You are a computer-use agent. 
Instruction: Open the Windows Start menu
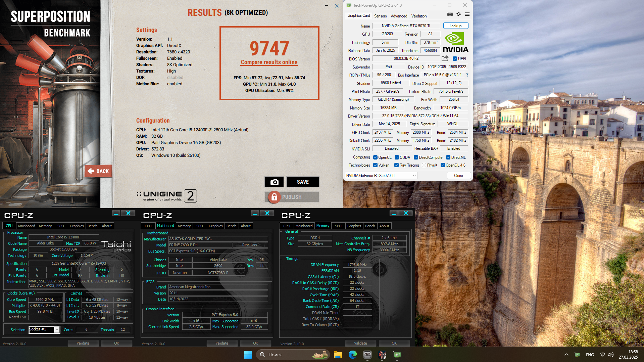(x=248, y=355)
